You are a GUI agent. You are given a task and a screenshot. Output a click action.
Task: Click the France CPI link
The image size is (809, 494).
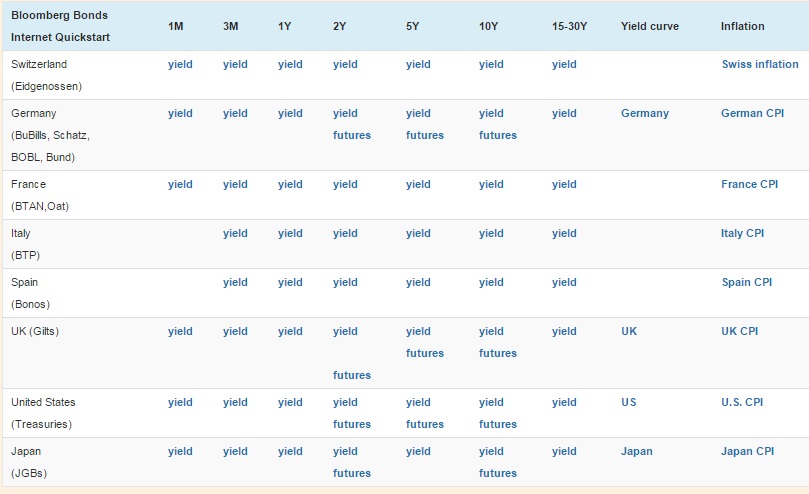pyautogui.click(x=749, y=184)
